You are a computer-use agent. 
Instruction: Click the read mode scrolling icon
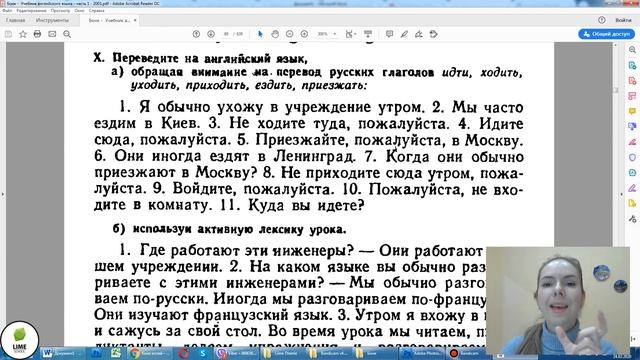click(x=368, y=34)
